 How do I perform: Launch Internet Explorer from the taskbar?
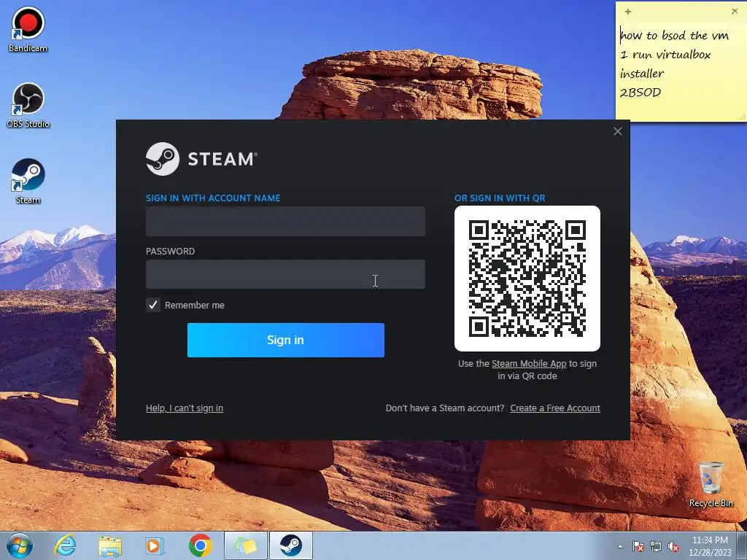pyautogui.click(x=65, y=545)
